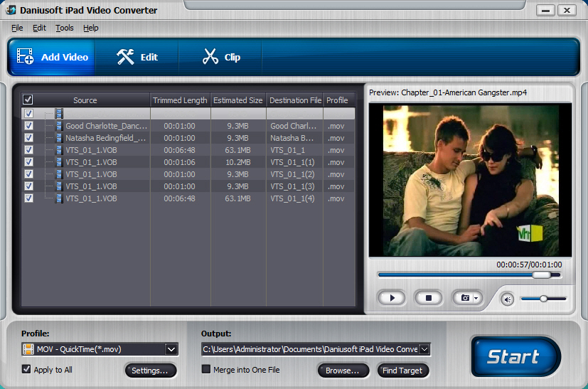588x389 pixels.
Task: Open the File menu
Action: pos(17,28)
